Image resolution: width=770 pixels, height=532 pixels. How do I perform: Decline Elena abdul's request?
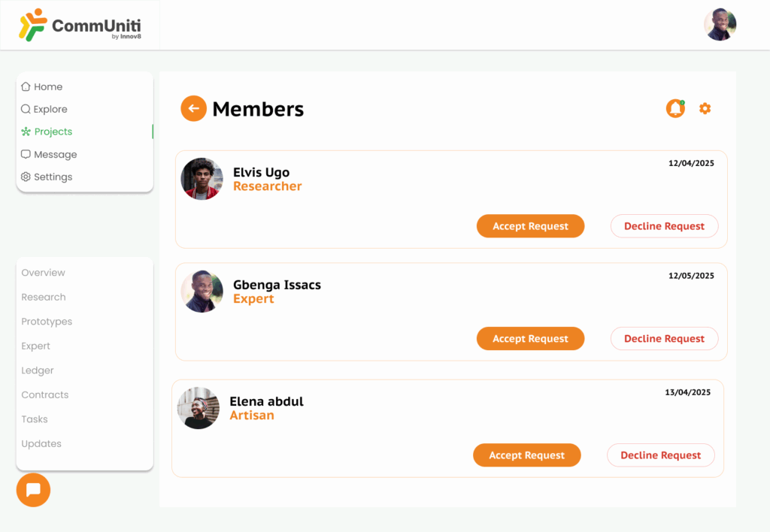click(x=660, y=455)
